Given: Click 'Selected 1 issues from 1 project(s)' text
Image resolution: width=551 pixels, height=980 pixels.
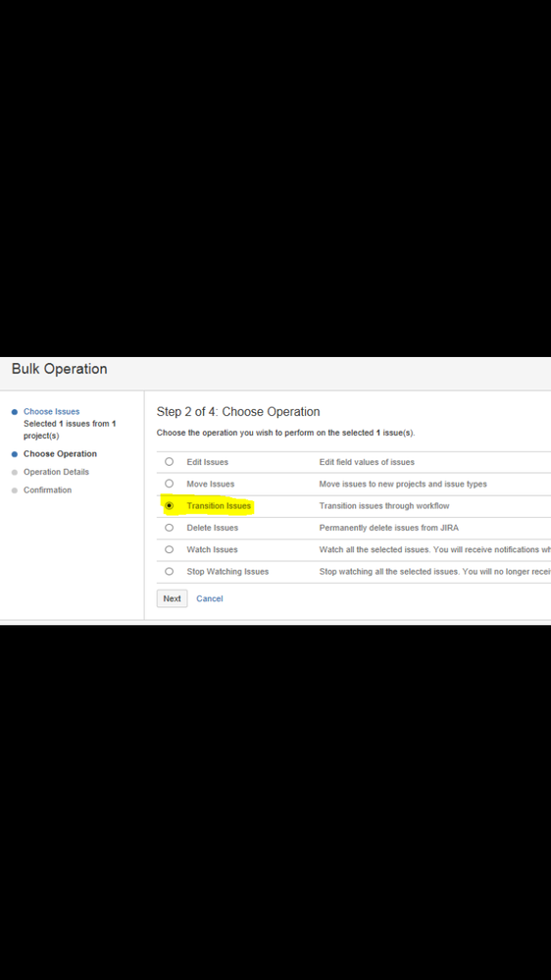Looking at the screenshot, I should tap(70, 430).
